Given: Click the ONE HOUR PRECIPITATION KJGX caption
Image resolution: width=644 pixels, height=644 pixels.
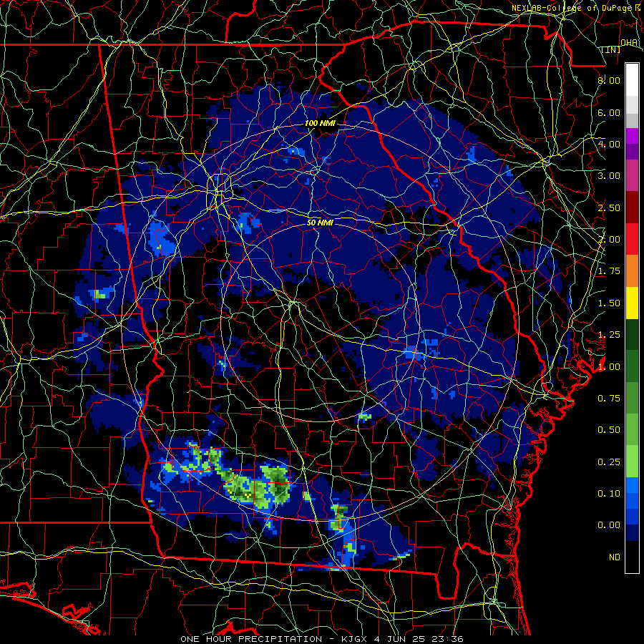Looking at the screenshot, I should (321, 639).
